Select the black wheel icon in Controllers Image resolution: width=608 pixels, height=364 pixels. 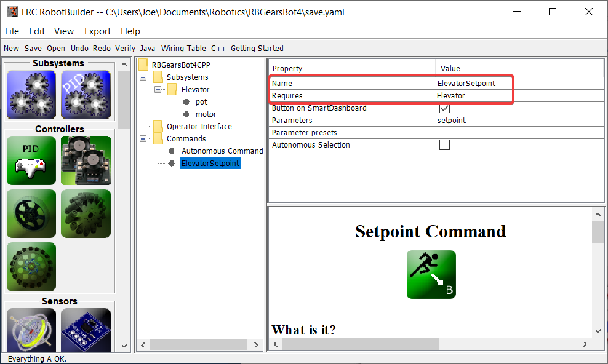point(31,213)
